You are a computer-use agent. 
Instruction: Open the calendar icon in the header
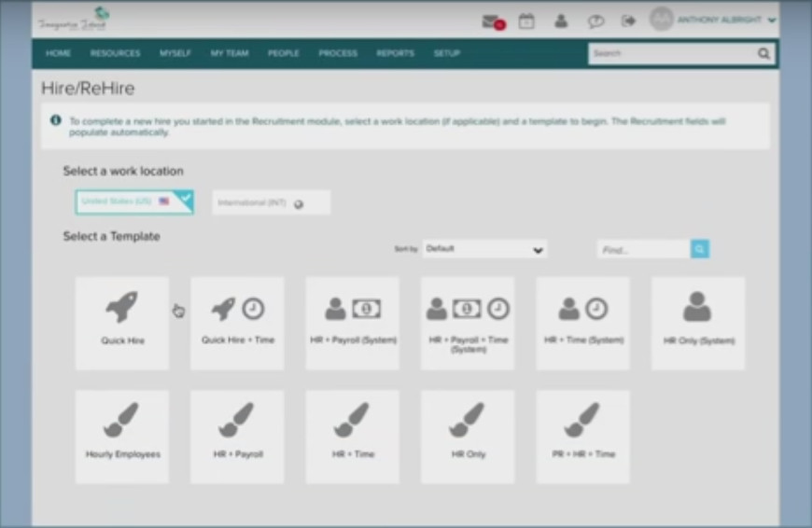click(x=526, y=21)
